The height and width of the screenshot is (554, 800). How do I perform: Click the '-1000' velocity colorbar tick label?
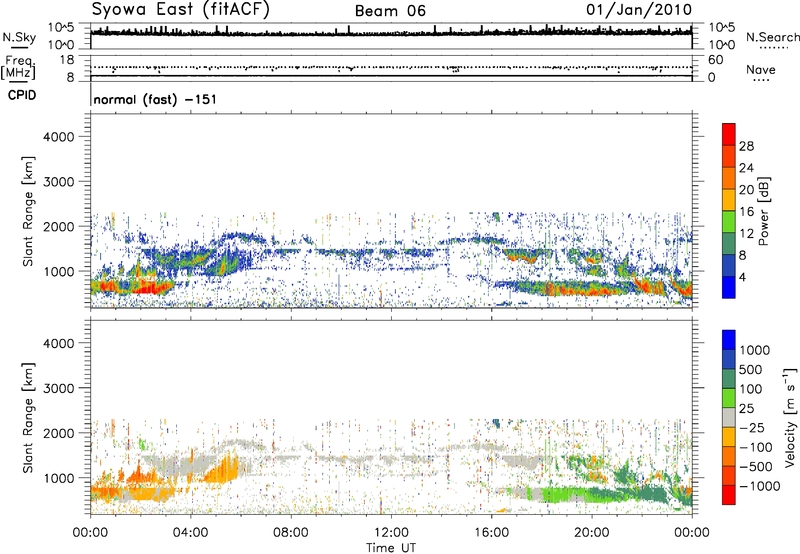(x=760, y=486)
